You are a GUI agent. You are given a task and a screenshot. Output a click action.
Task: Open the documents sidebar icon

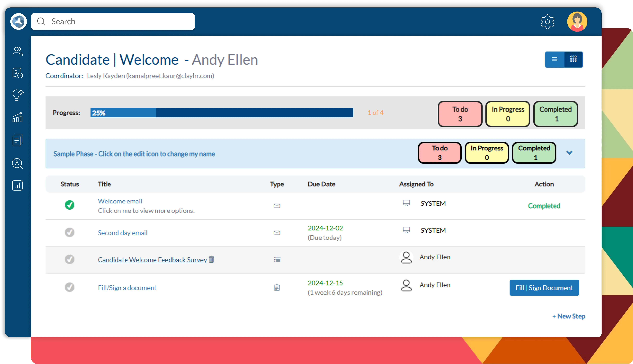[18, 140]
